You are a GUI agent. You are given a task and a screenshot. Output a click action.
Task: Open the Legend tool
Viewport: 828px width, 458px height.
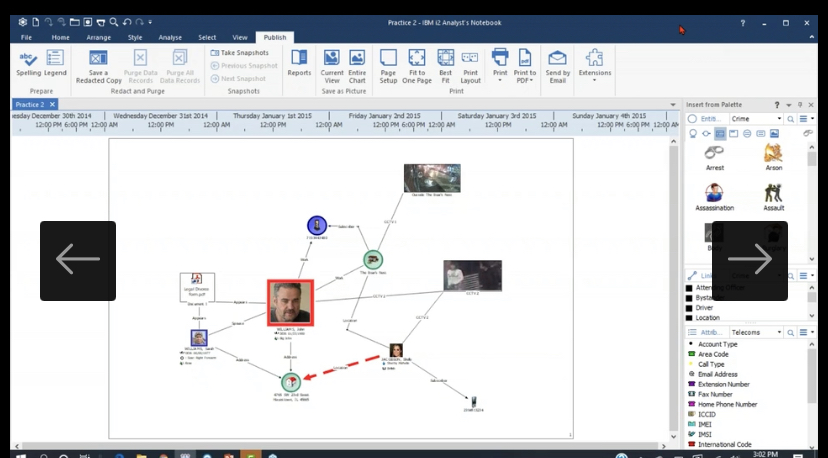tap(55, 64)
